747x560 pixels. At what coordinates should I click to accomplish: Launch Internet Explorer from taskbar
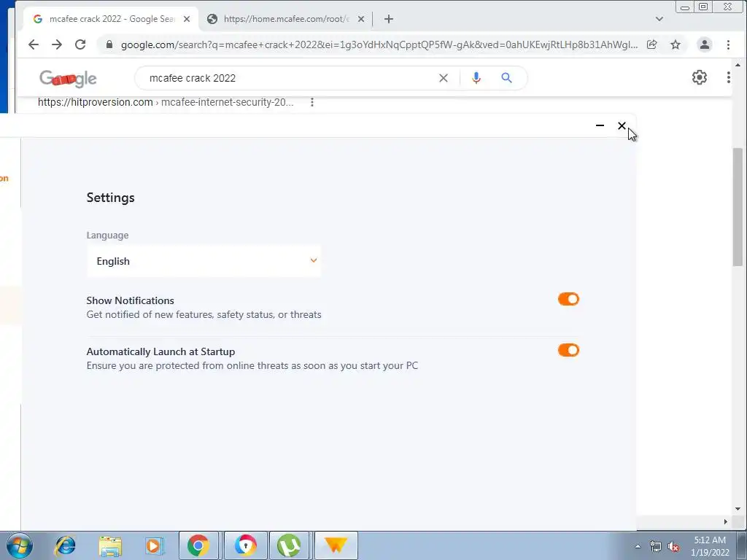pyautogui.click(x=65, y=545)
